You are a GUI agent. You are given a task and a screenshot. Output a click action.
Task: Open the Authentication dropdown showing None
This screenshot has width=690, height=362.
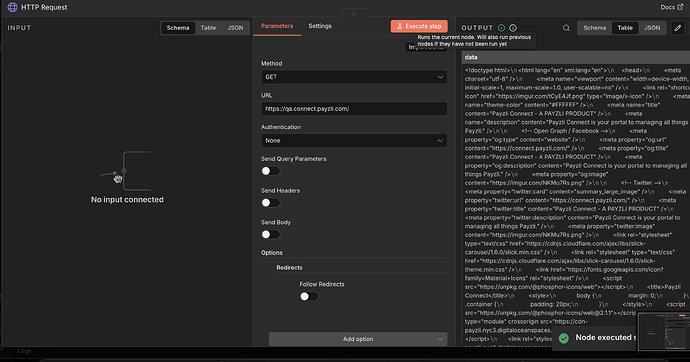click(x=354, y=140)
